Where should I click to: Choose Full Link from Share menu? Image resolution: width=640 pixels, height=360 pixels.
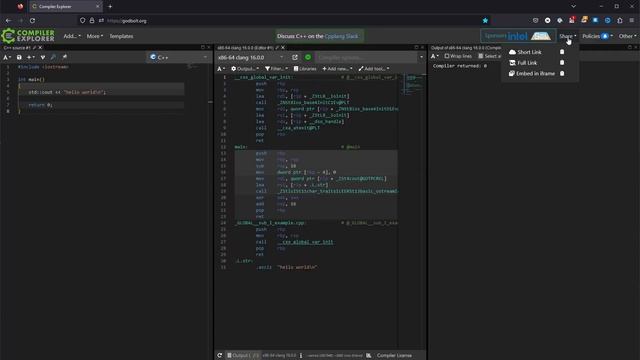click(523, 63)
